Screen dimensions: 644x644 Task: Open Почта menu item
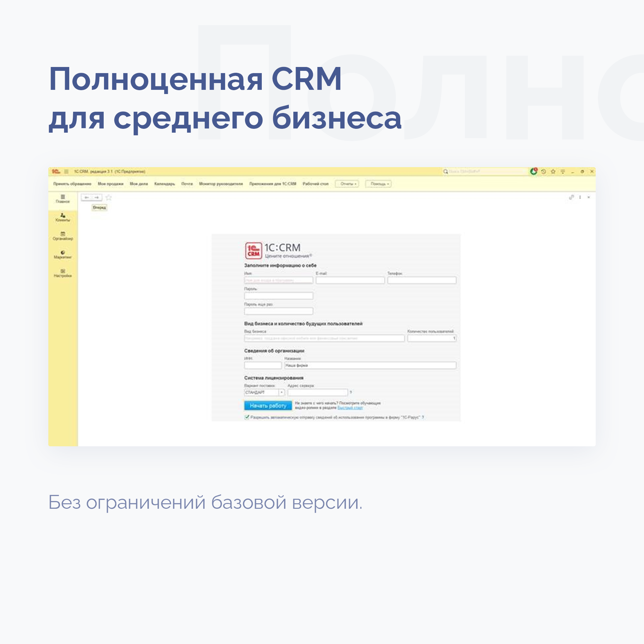click(x=187, y=184)
